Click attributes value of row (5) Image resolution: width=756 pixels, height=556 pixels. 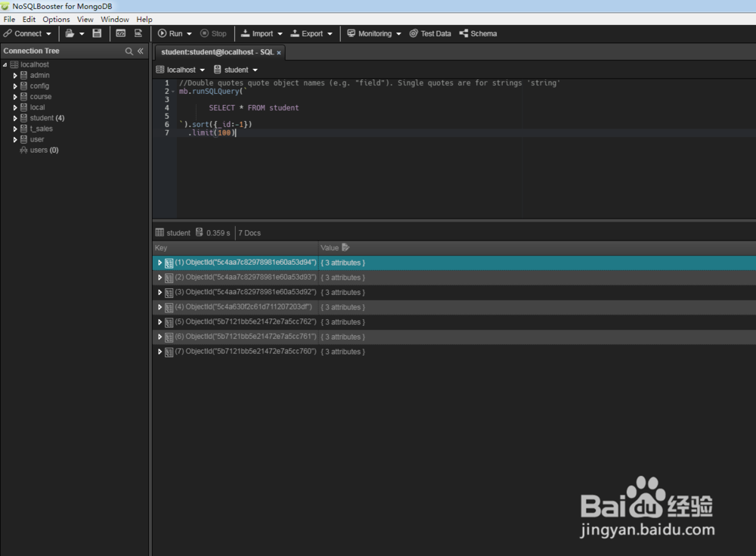point(342,322)
